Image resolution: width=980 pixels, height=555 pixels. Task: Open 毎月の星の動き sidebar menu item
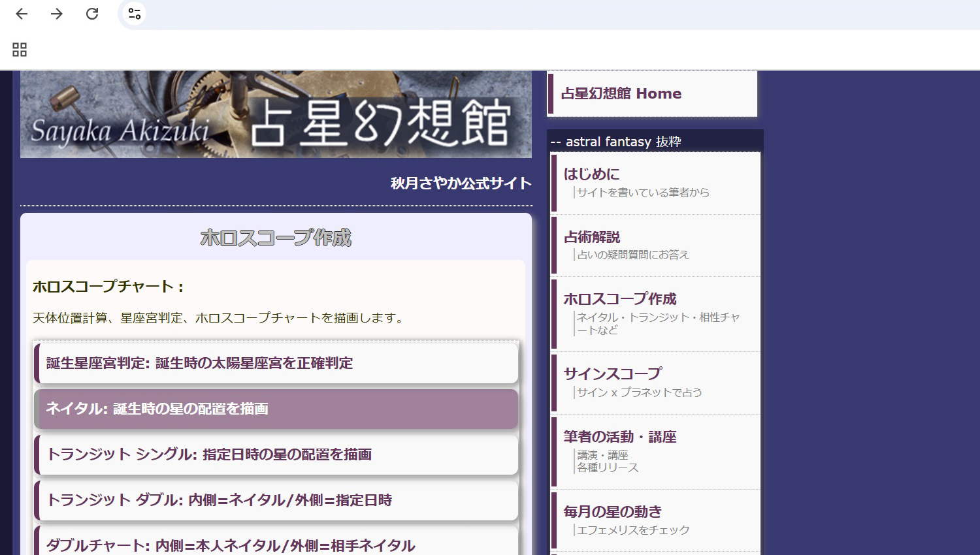tap(656, 520)
